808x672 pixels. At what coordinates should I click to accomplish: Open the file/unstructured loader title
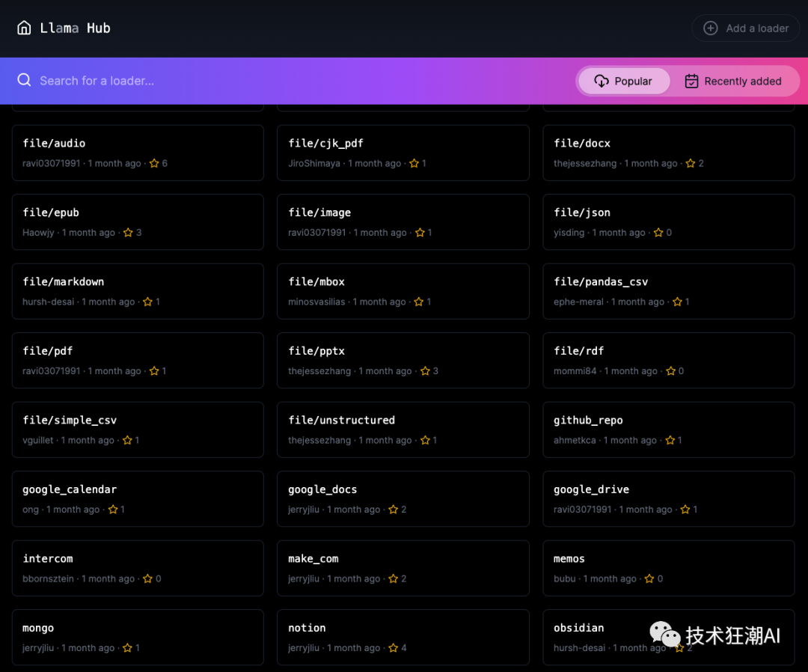coord(342,420)
